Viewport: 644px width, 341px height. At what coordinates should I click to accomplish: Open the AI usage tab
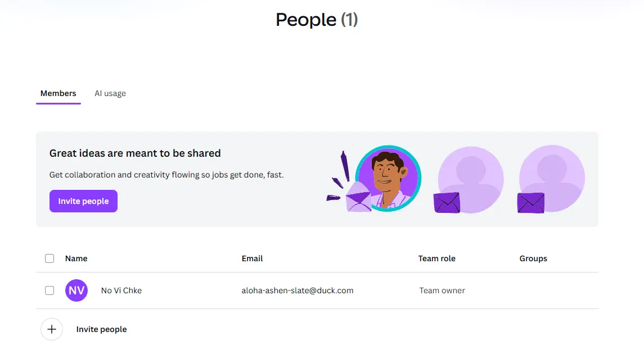110,94
